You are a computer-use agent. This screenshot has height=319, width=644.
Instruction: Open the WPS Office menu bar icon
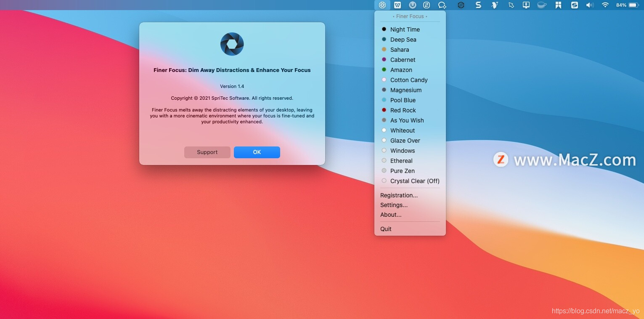tap(398, 5)
